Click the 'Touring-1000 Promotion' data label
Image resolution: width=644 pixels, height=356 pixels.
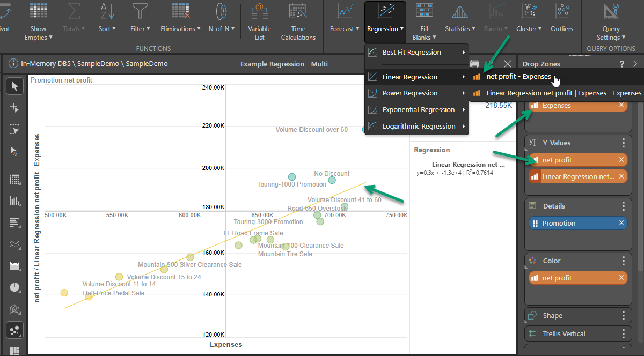[291, 184]
